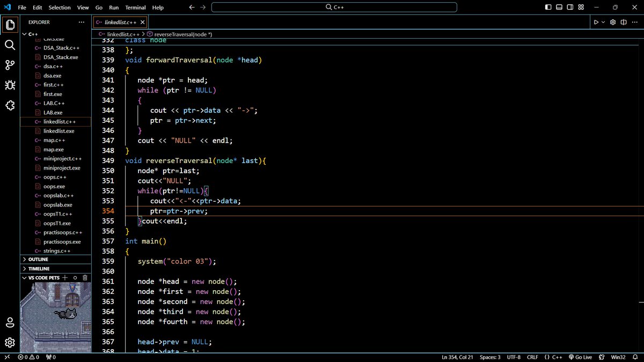This screenshot has height=362, width=644.
Task: Click Go Live in status bar
Action: coord(579,357)
